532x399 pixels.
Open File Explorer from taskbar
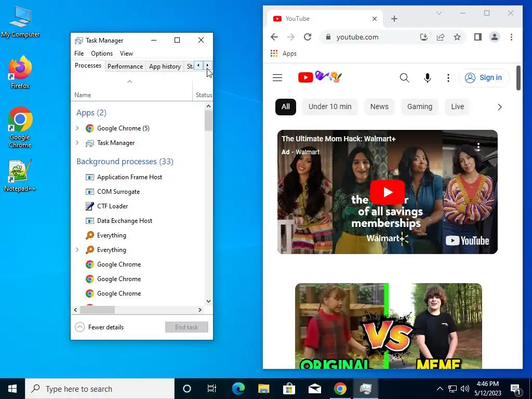(263, 389)
